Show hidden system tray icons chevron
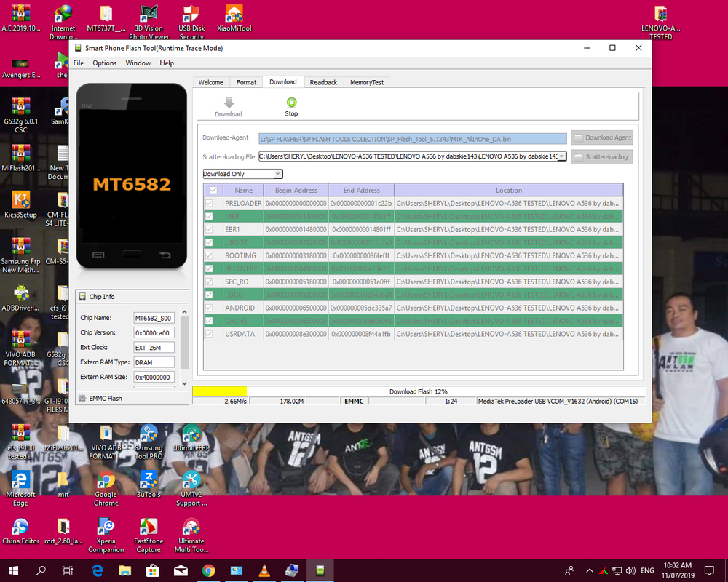 (589, 570)
